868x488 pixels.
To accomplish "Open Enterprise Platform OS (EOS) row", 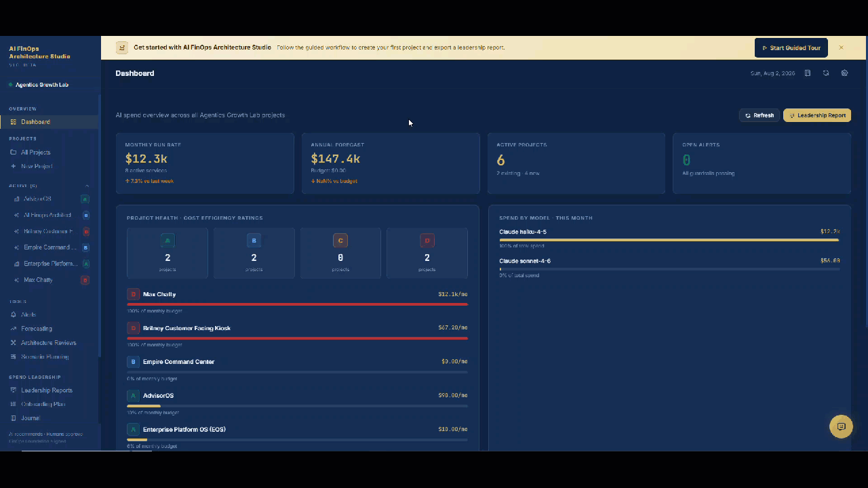I will point(297,436).
